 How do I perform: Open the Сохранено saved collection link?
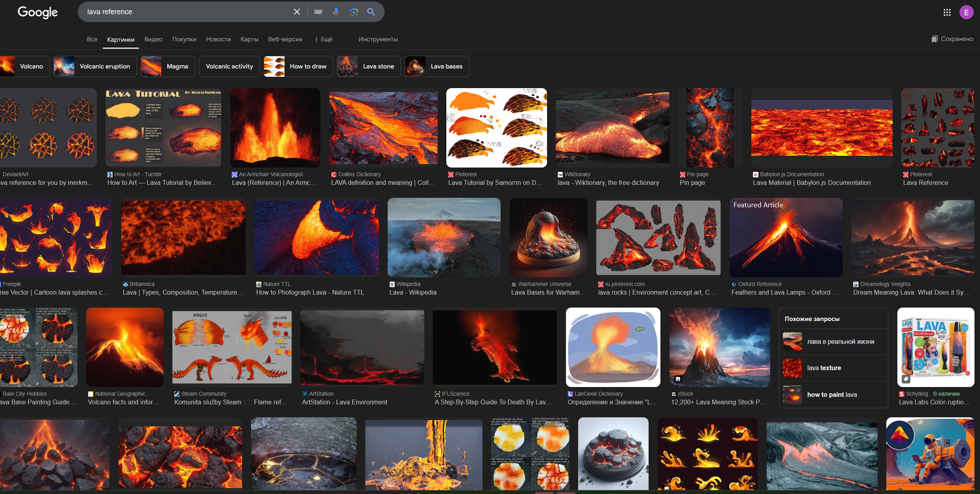coord(952,39)
